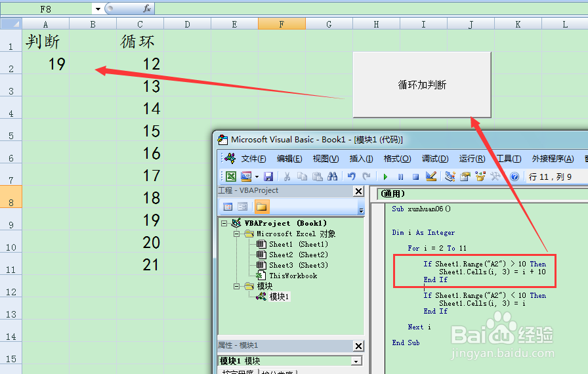Open the 格式(O) menu
Viewport: 588px width, 374px height.
pyautogui.click(x=397, y=159)
